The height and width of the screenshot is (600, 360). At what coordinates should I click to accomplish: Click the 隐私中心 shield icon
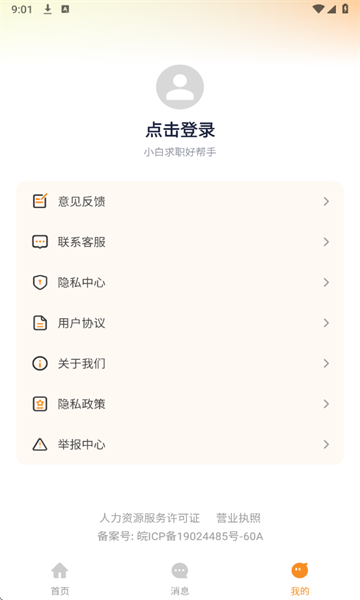(x=40, y=282)
